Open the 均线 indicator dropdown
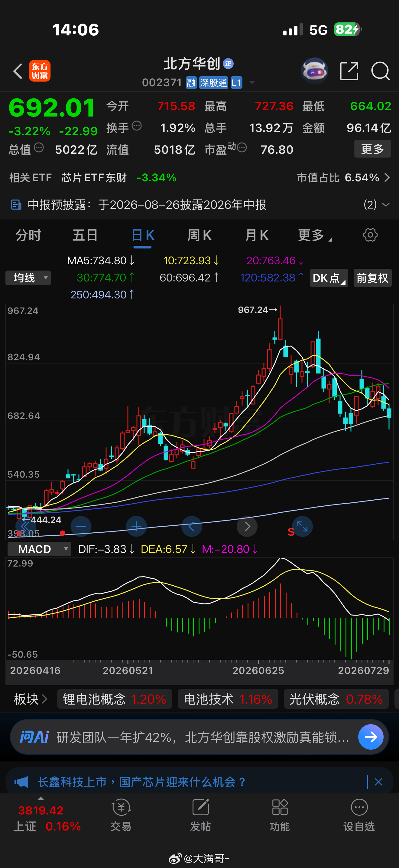The image size is (399, 868). [28, 278]
